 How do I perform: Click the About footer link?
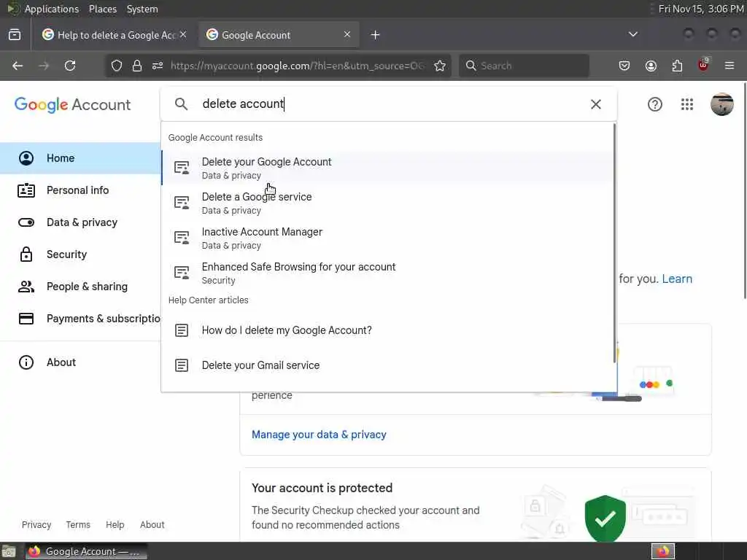[152, 525]
